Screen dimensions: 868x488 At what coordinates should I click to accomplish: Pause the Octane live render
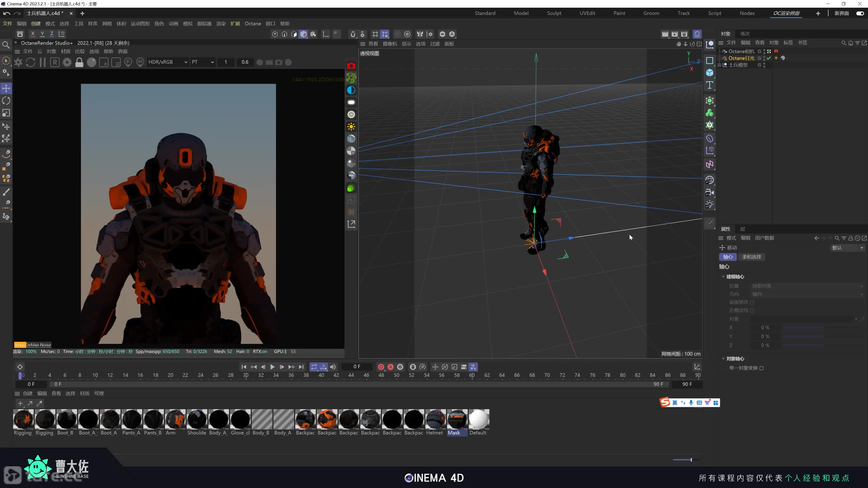[x=42, y=62]
